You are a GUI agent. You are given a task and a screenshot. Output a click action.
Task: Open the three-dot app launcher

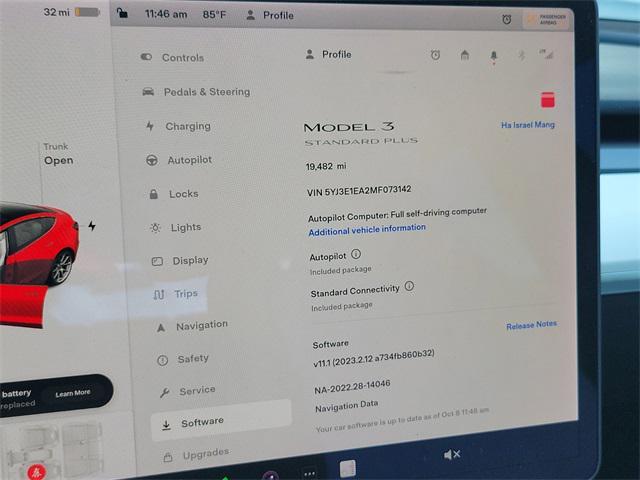click(x=309, y=473)
